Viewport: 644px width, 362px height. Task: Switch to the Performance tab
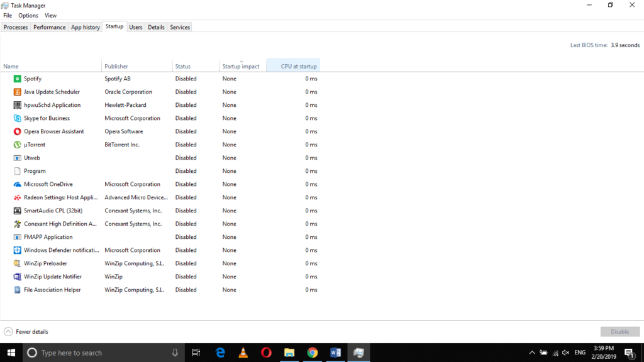[49, 27]
